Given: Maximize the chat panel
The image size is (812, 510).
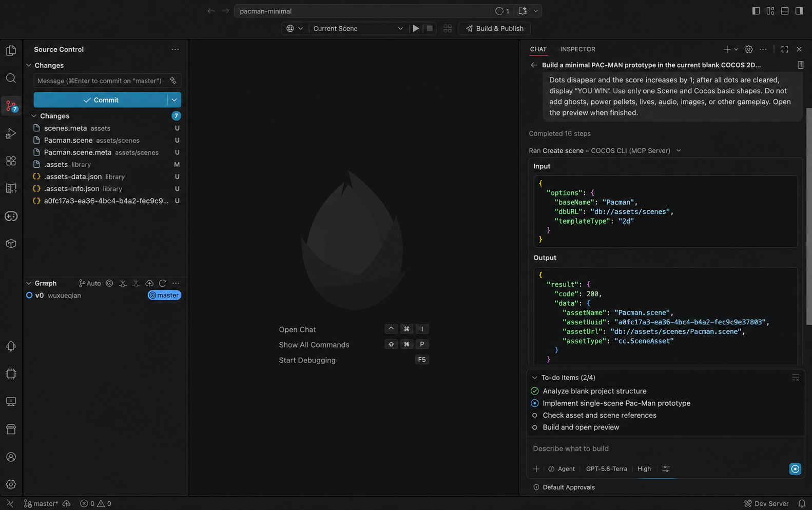Looking at the screenshot, I should pos(785,49).
